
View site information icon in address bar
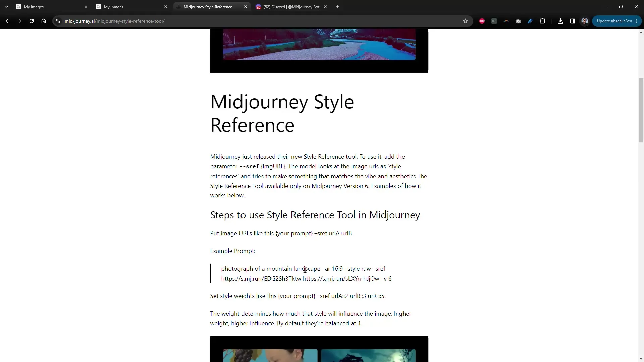[58, 21]
